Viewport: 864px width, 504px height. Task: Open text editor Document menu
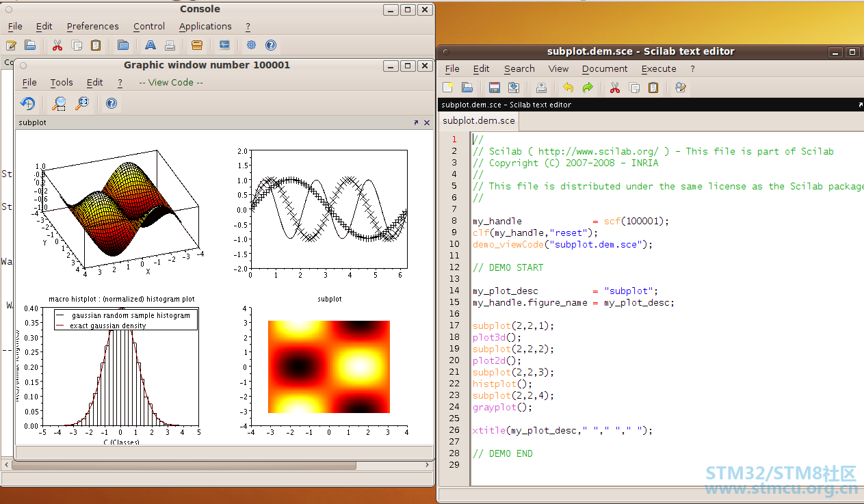tap(605, 68)
